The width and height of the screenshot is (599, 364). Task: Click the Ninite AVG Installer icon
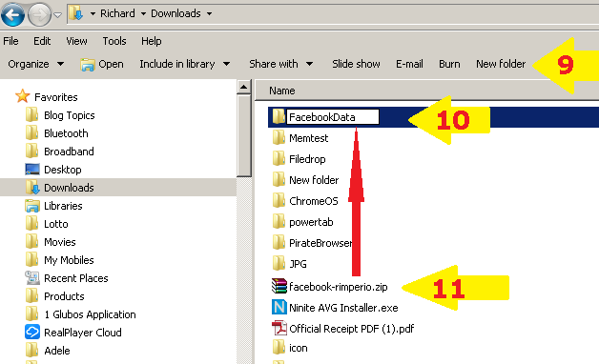(x=279, y=307)
